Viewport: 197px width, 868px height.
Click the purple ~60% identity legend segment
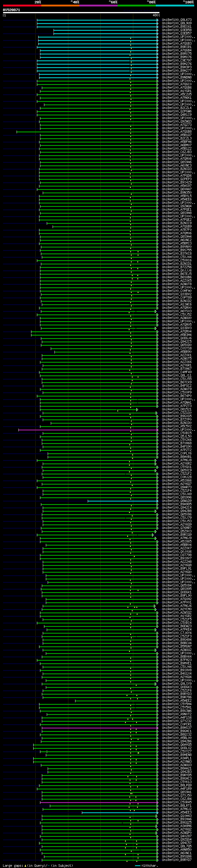pyautogui.click(x=99, y=6)
